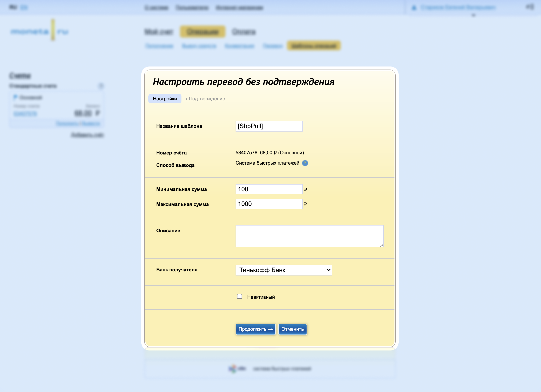The width and height of the screenshot is (541, 392).
Task: Click inside the Описание text area
Action: point(309,236)
